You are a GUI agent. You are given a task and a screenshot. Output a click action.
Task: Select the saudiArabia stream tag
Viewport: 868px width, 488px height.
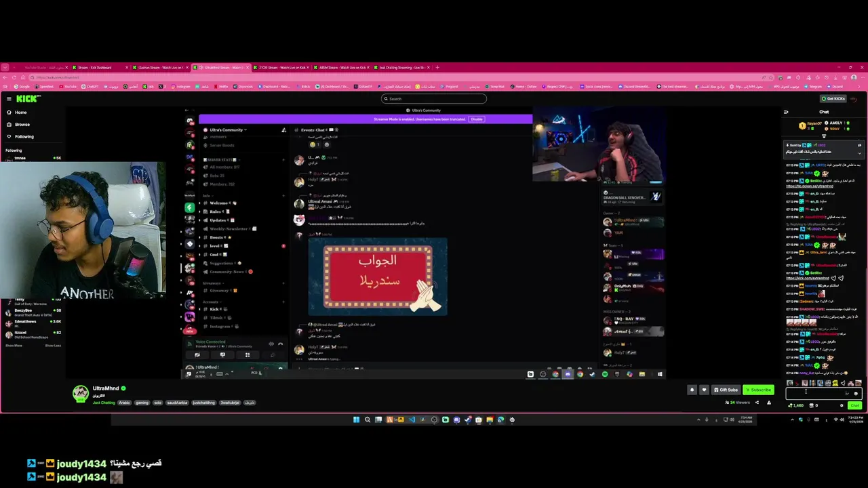[178, 403]
